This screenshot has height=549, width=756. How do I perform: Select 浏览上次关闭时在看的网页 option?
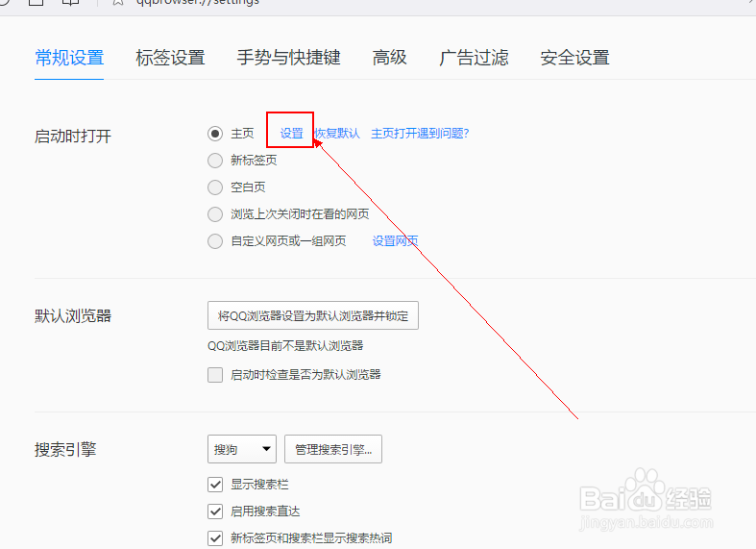tap(215, 214)
